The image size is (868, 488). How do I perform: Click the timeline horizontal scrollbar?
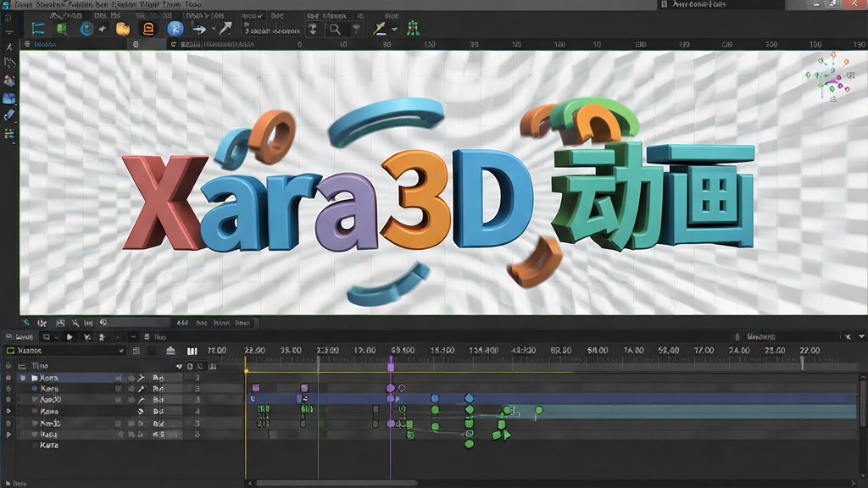coord(337,483)
